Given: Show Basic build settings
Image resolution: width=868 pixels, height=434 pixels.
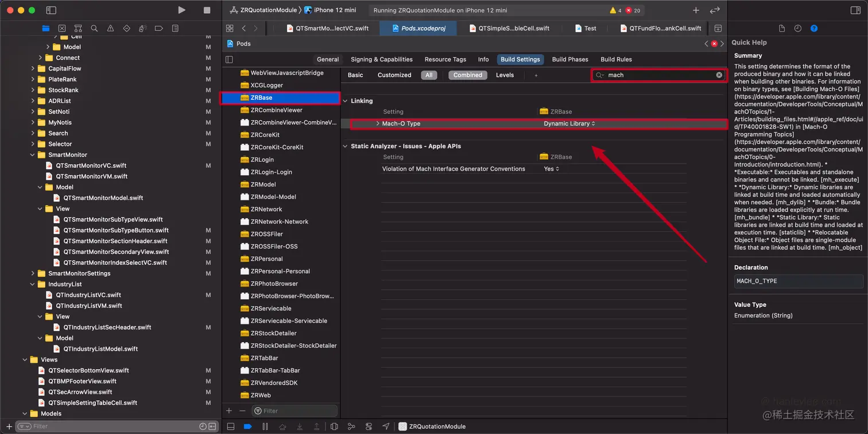Looking at the screenshot, I should (x=355, y=75).
